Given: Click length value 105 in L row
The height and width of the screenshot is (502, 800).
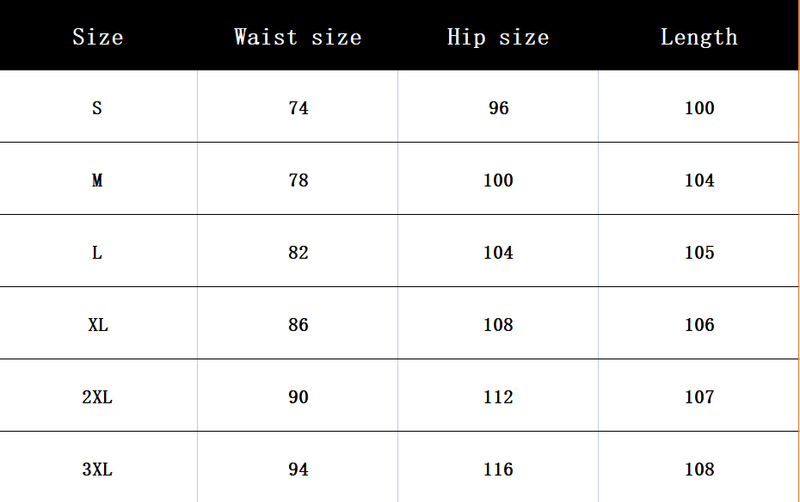Looking at the screenshot, I should point(700,253).
